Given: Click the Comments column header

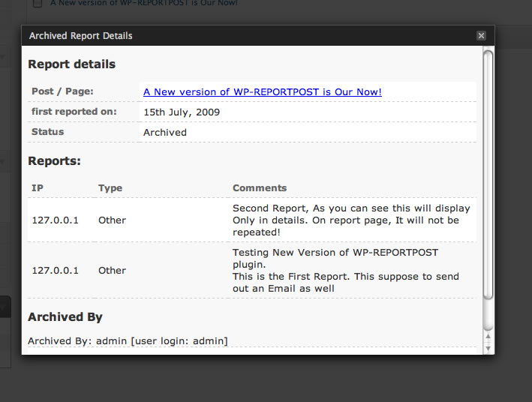Looking at the screenshot, I should point(260,188).
